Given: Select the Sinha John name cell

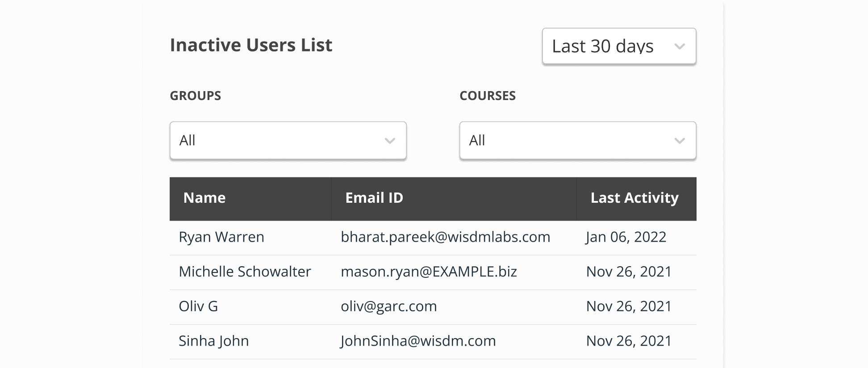Looking at the screenshot, I should click(213, 341).
